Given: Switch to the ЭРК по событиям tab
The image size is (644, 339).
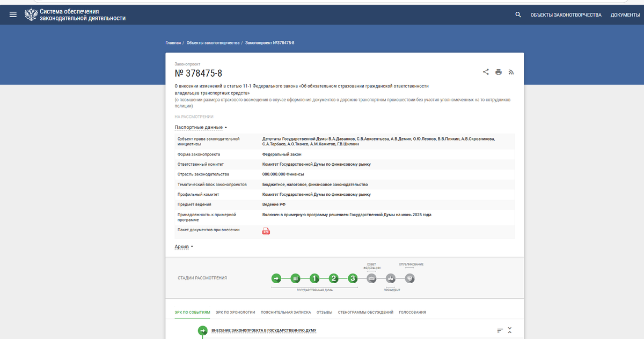Looking at the screenshot, I should 192,312.
